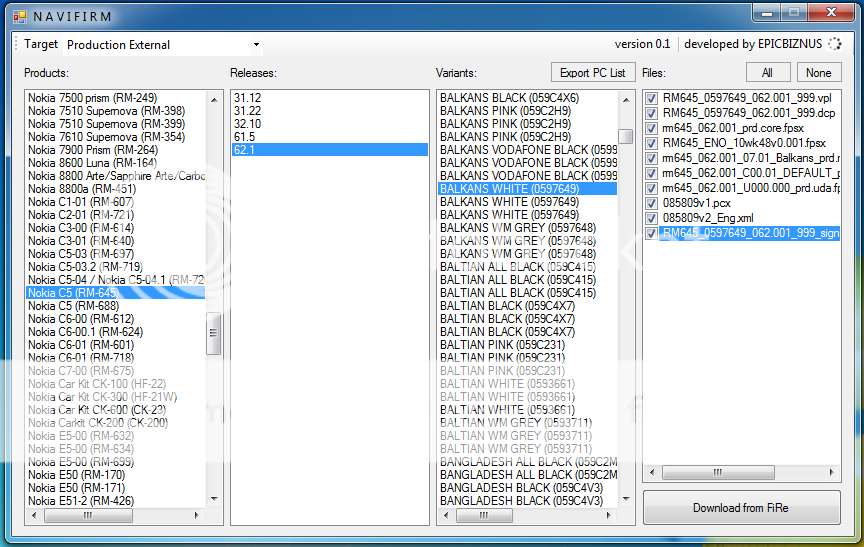The image size is (864, 547).
Task: Select highlighted BALKANS WHITE (0597649) variant
Action: 528,188
